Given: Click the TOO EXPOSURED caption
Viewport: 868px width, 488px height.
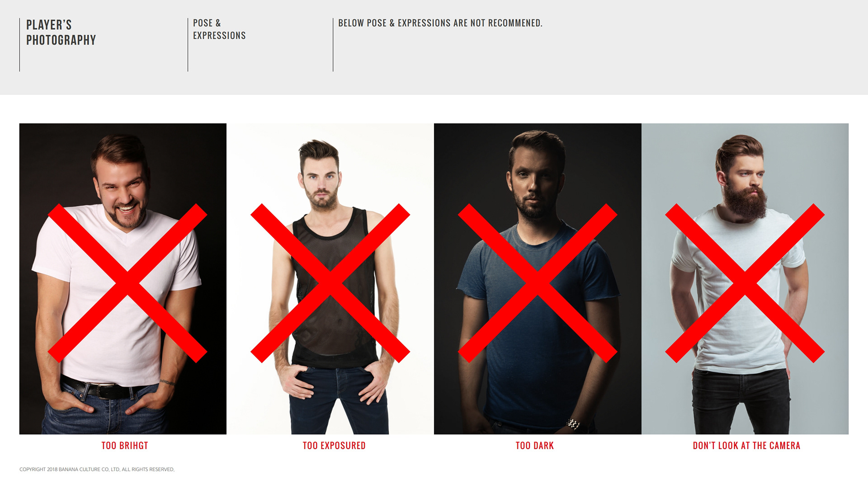Looking at the screenshot, I should coord(334,446).
